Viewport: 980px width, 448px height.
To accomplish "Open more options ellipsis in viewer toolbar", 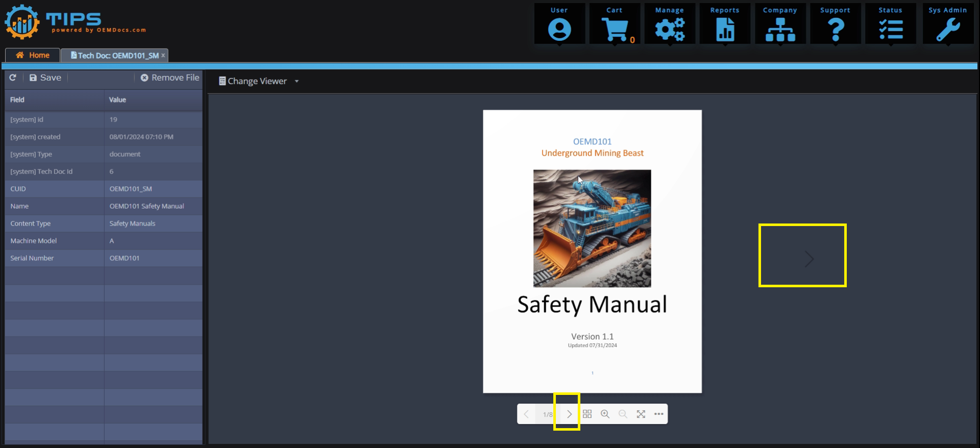I will 658,414.
